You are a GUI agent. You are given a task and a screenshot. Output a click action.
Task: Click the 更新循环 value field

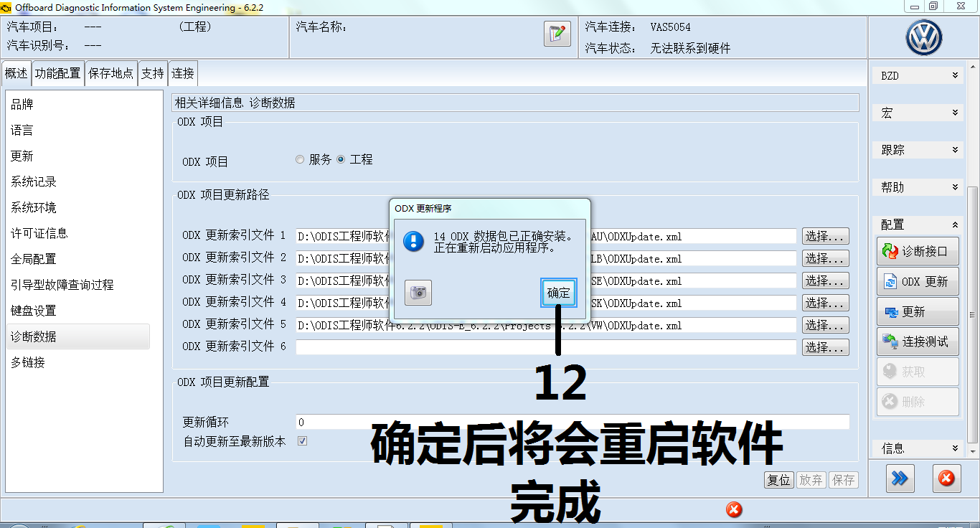pos(573,422)
